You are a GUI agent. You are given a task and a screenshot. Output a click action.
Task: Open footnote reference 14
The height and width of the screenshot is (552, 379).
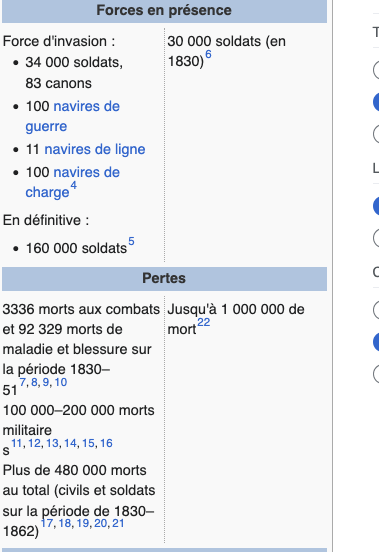(x=70, y=443)
